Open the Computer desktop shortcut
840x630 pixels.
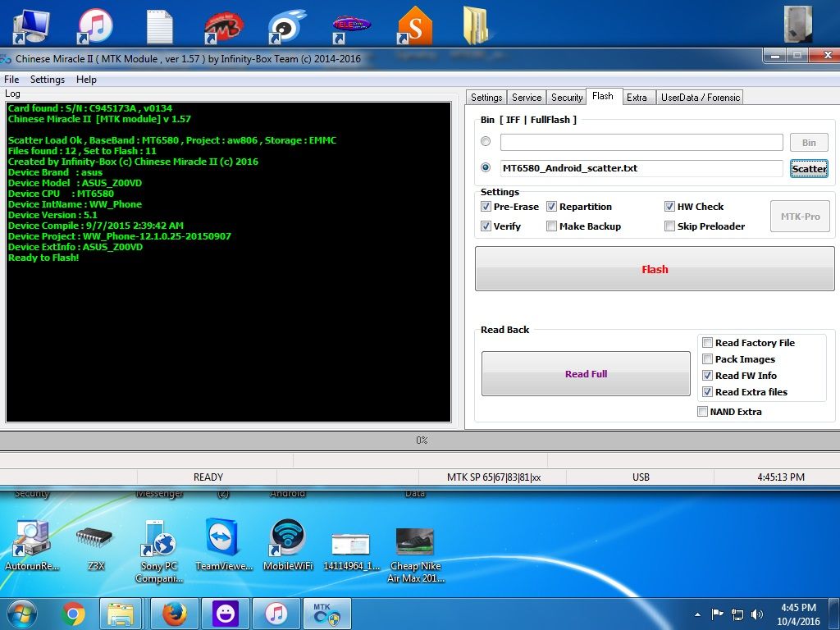pos(31,25)
